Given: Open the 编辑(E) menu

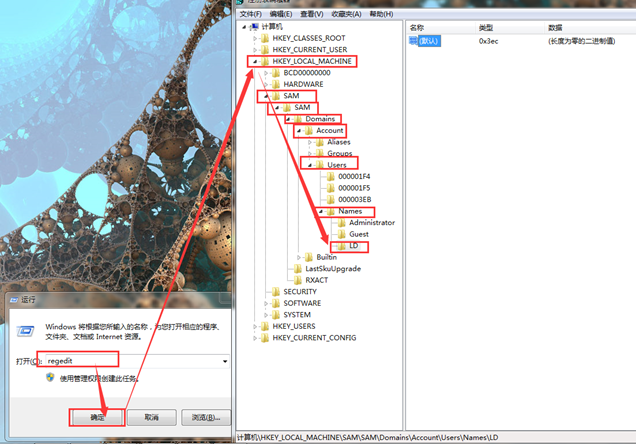Looking at the screenshot, I should [x=281, y=14].
